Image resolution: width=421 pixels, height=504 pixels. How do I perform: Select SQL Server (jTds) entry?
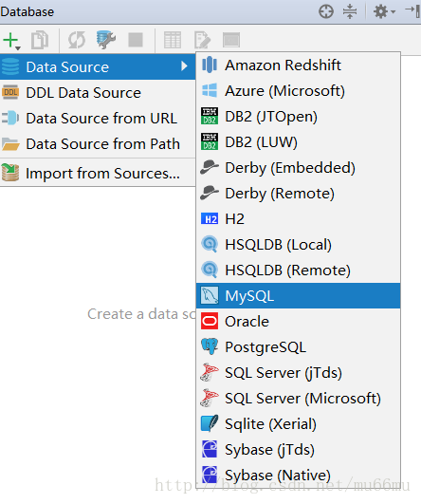point(299,372)
